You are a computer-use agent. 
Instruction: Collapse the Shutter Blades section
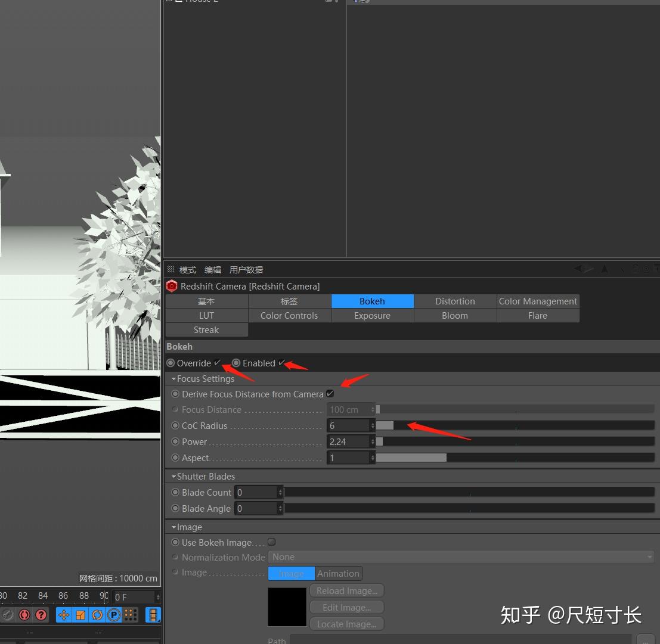click(x=173, y=476)
